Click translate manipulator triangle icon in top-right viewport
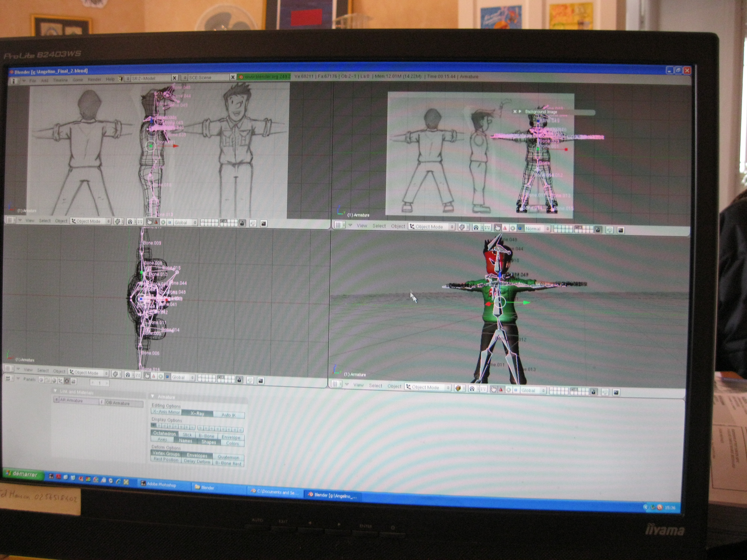 tap(505, 228)
